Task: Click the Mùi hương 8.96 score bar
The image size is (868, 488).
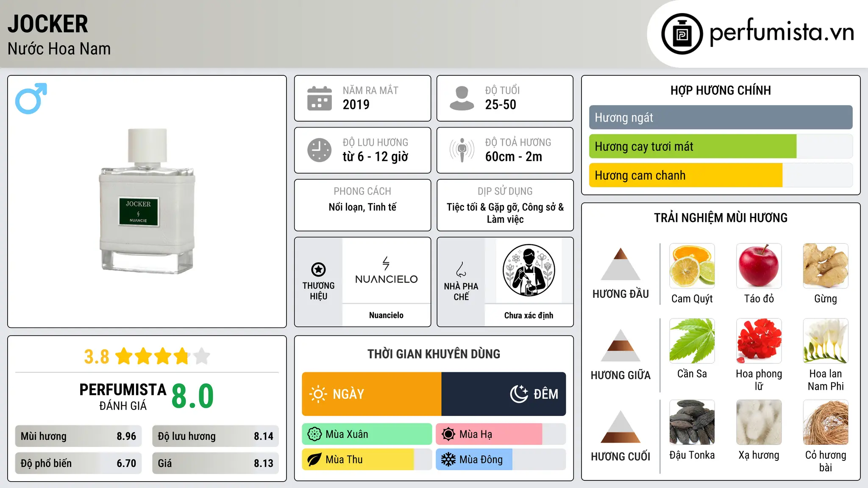Action: point(78,436)
